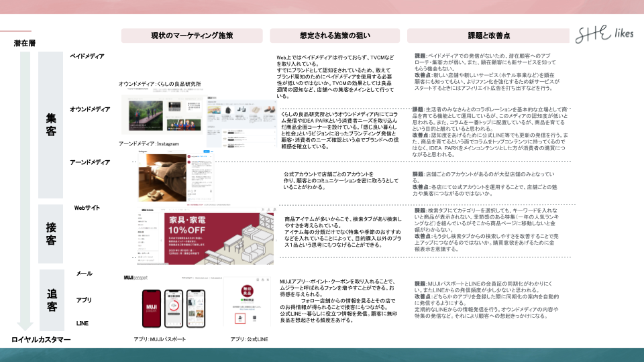Select the 店舗ごとのアカウント issues text

coord(484,184)
